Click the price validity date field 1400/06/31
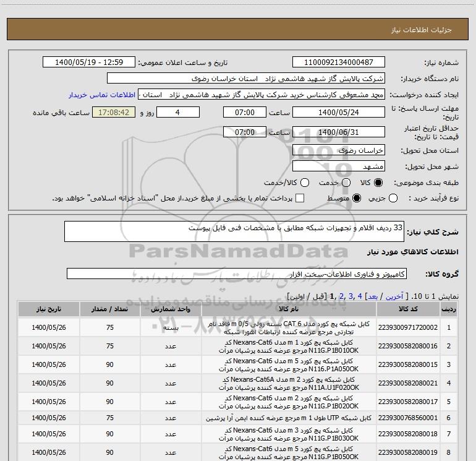The width and height of the screenshot is (476, 461). pyautogui.click(x=338, y=132)
